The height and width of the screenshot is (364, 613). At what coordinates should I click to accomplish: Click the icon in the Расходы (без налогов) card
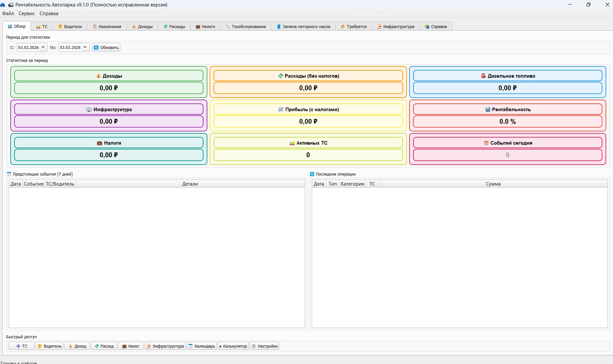click(281, 76)
